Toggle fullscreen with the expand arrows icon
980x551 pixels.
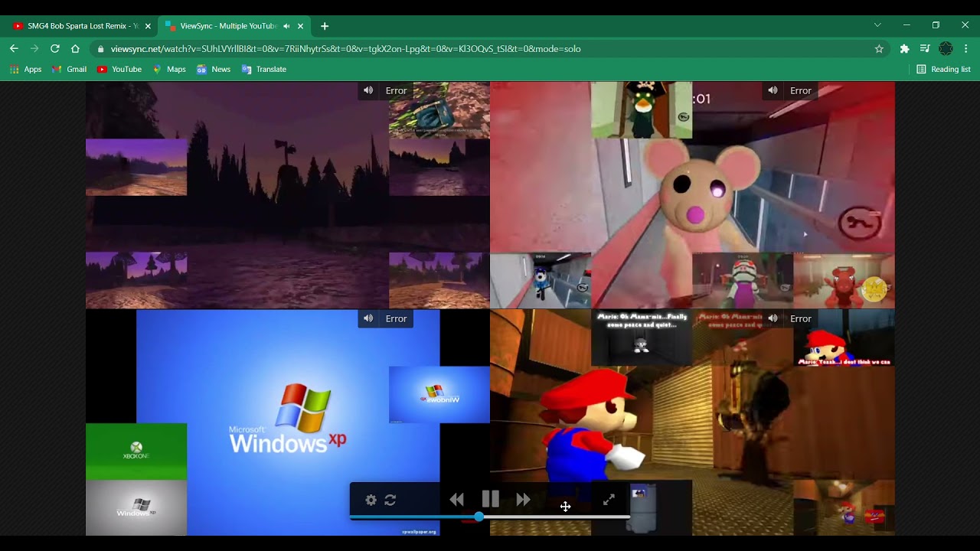[x=609, y=500]
